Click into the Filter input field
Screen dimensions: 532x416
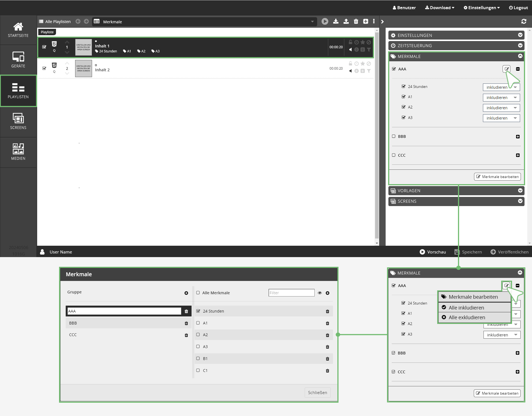[291, 293]
